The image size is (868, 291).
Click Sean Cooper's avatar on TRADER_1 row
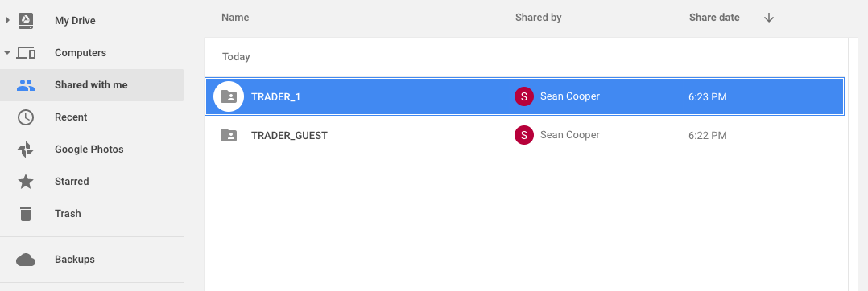coord(524,96)
